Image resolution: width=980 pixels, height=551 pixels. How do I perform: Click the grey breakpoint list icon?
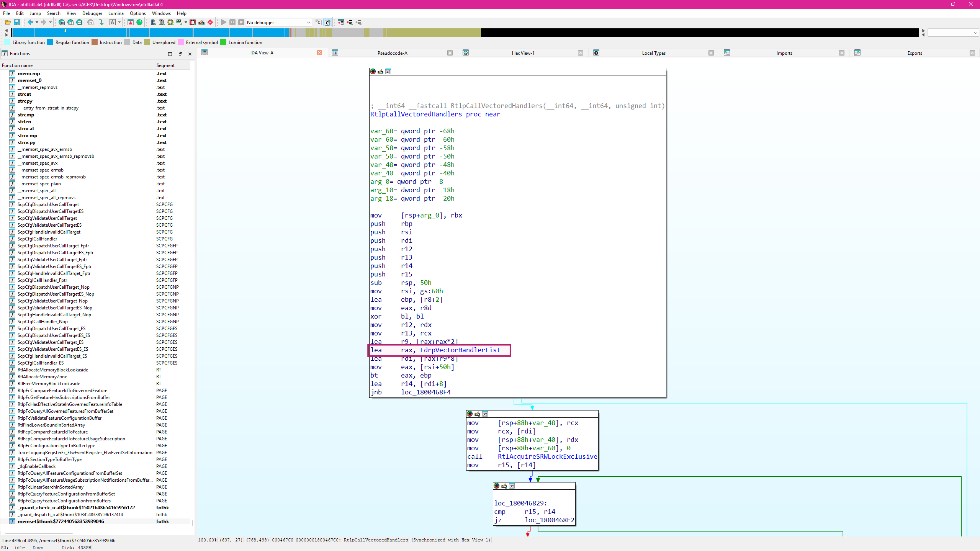358,22
